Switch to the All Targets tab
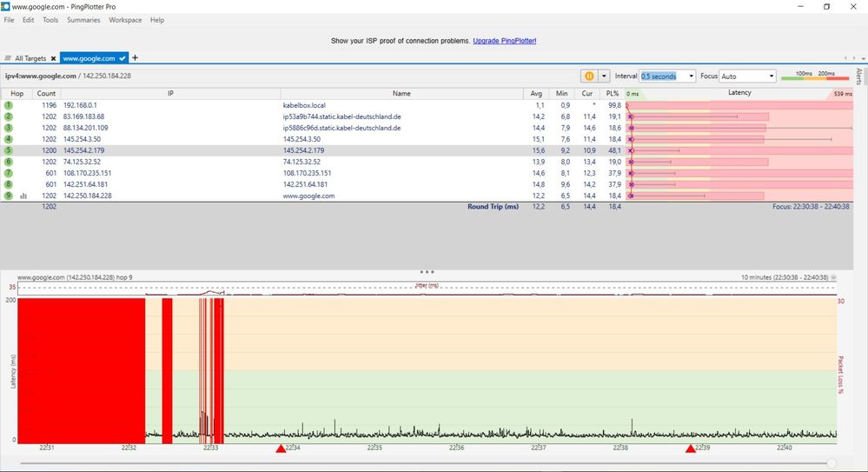This screenshot has height=472, width=868. [x=28, y=58]
